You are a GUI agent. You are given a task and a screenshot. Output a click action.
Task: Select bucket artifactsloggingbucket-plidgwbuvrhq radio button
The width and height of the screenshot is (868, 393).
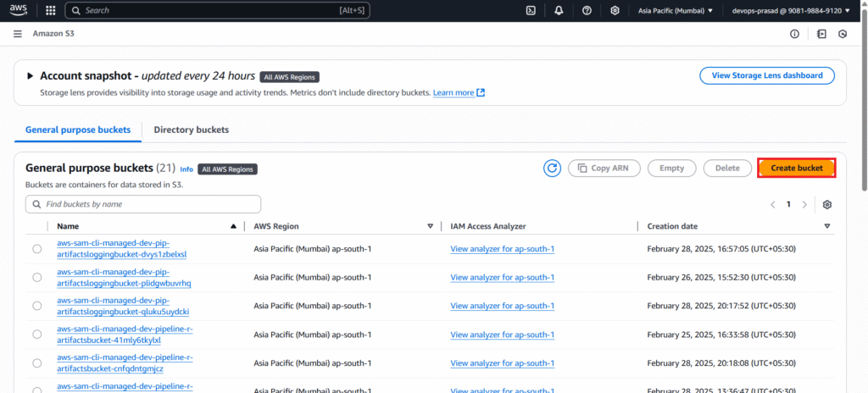click(37, 277)
